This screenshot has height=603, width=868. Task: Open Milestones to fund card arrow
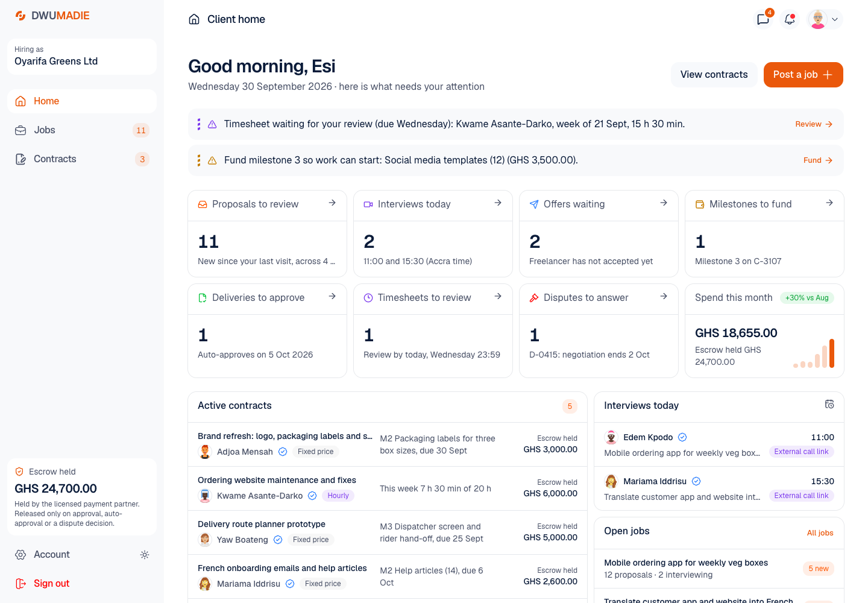[x=829, y=203]
